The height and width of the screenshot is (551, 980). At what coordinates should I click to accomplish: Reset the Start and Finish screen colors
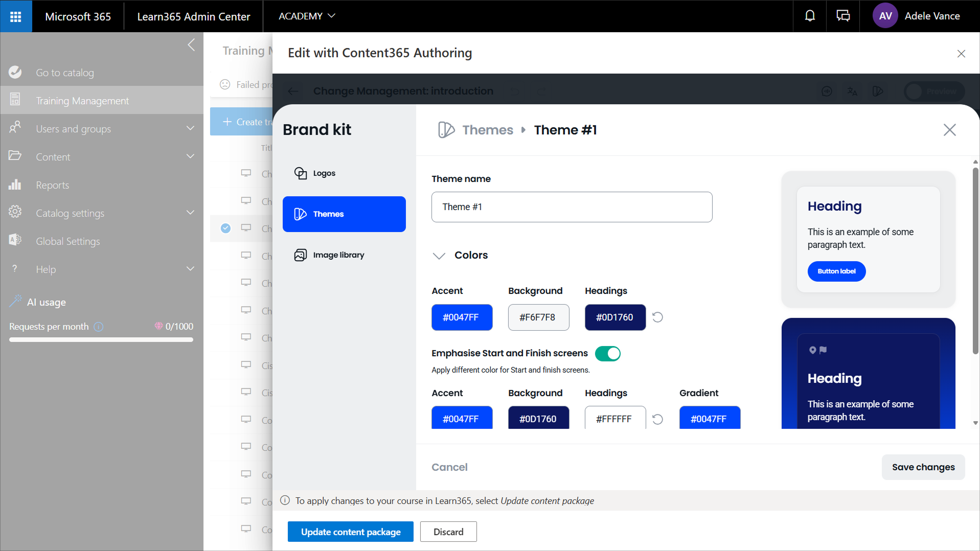(657, 419)
